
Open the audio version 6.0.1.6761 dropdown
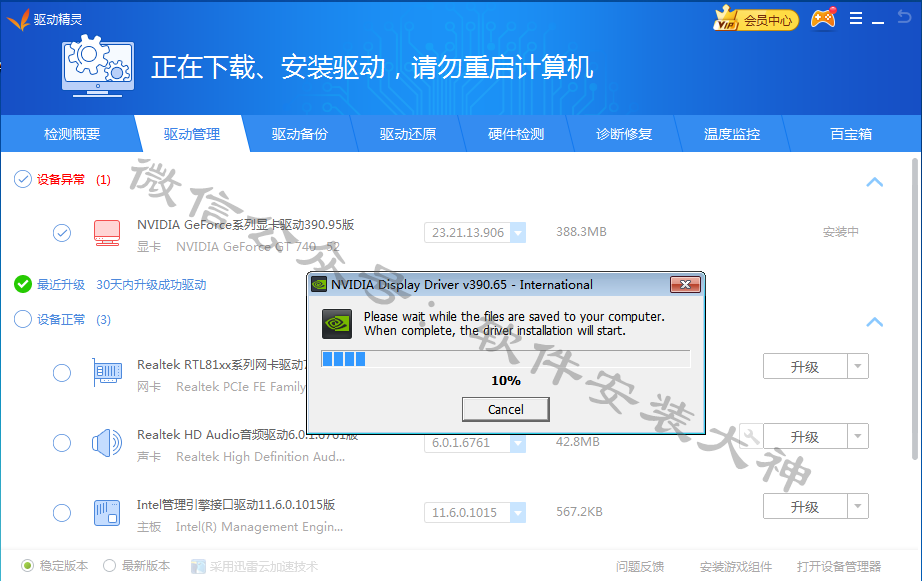(518, 443)
